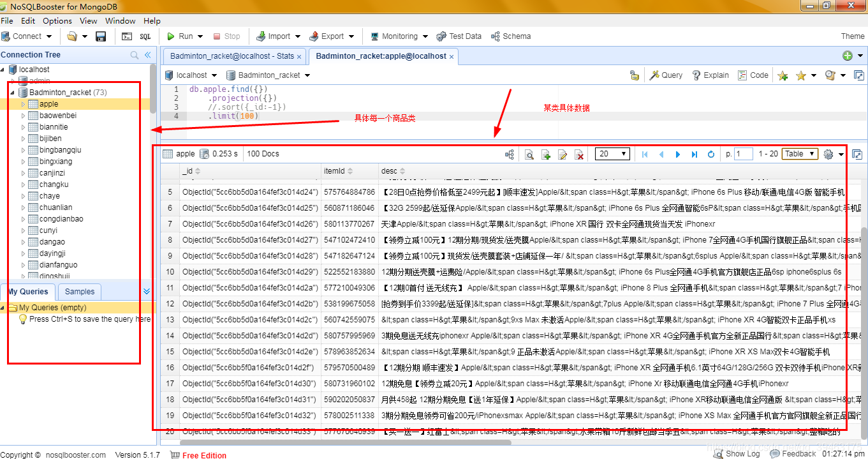The height and width of the screenshot is (459, 868).
Task: Open the Schema analyzer
Action: click(510, 36)
